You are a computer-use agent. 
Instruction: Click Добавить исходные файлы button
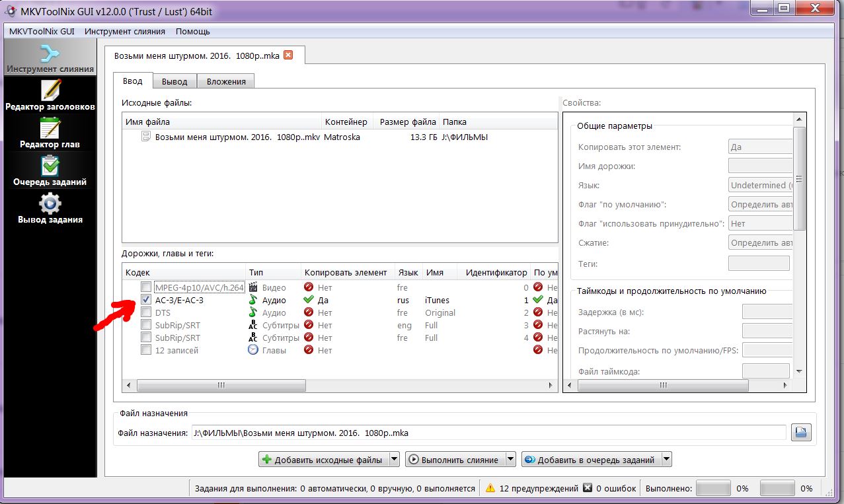click(324, 459)
